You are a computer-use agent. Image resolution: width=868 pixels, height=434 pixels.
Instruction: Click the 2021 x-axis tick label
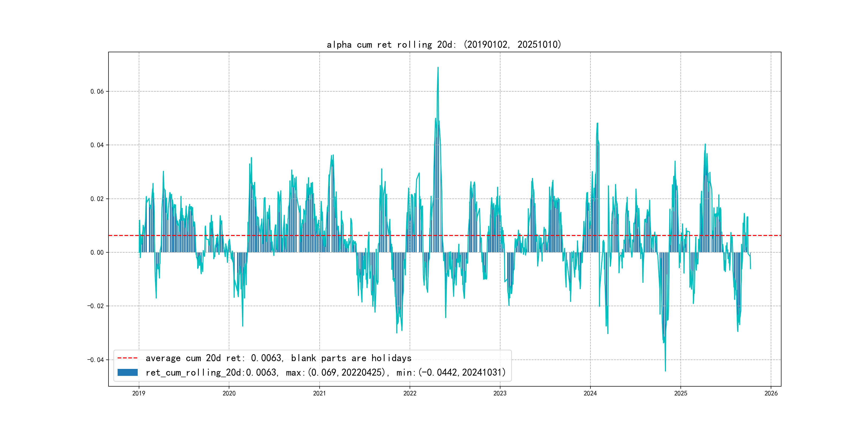tap(319, 393)
